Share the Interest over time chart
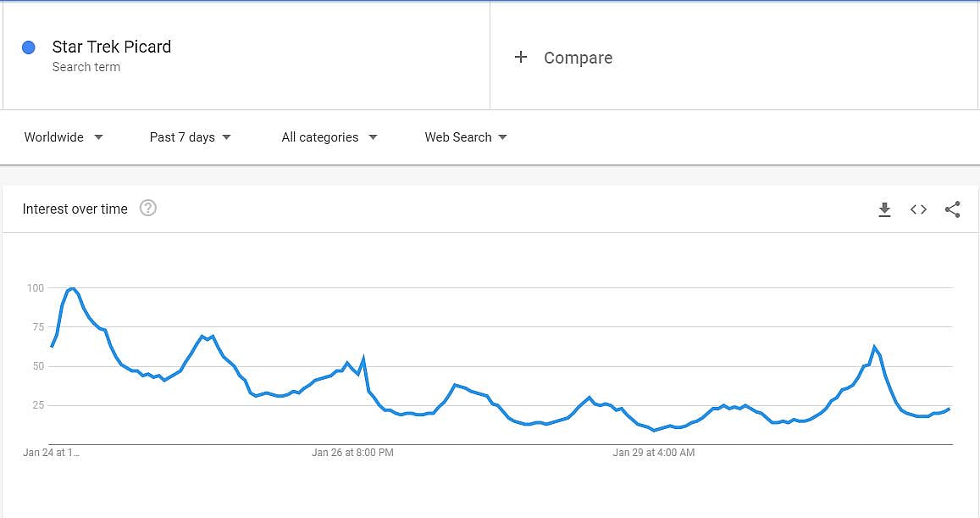This screenshot has height=518, width=980. (x=952, y=209)
